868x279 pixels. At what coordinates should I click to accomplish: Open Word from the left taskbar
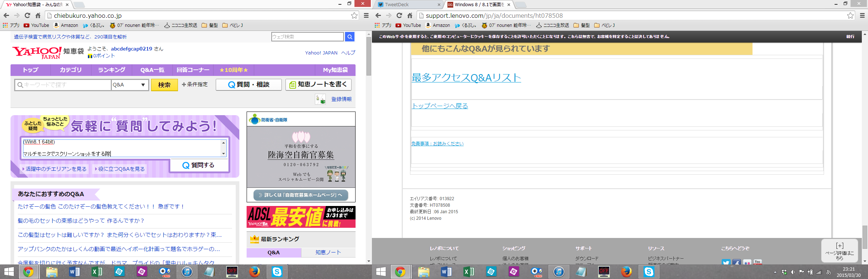click(x=74, y=272)
